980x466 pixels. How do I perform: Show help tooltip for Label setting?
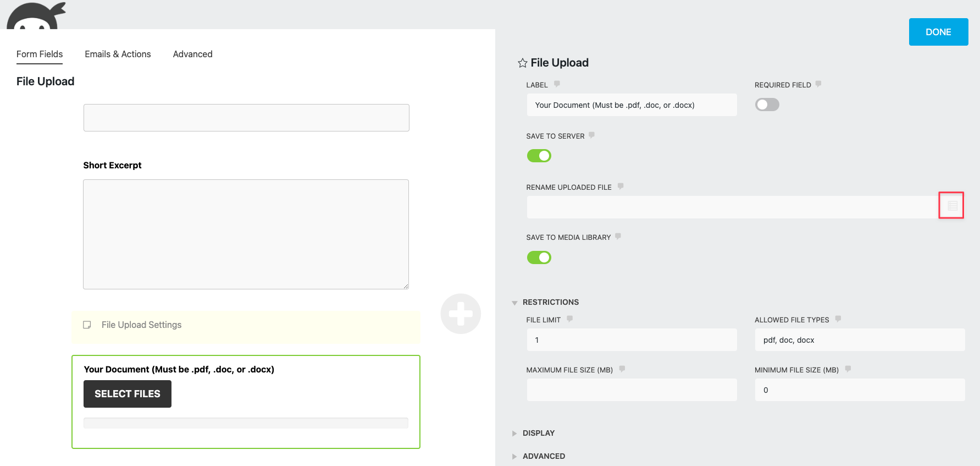coord(557,84)
